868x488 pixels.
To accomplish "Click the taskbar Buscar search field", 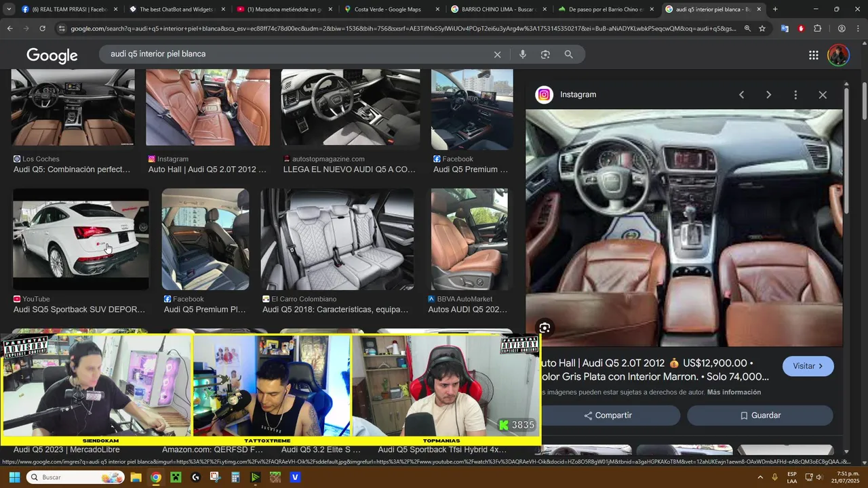I will point(76,477).
